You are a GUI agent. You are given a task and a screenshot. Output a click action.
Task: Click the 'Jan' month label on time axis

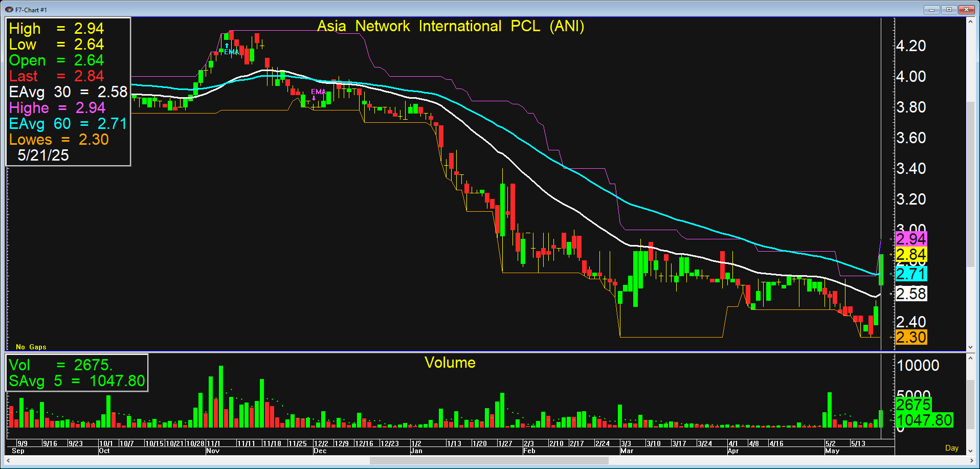417,451
